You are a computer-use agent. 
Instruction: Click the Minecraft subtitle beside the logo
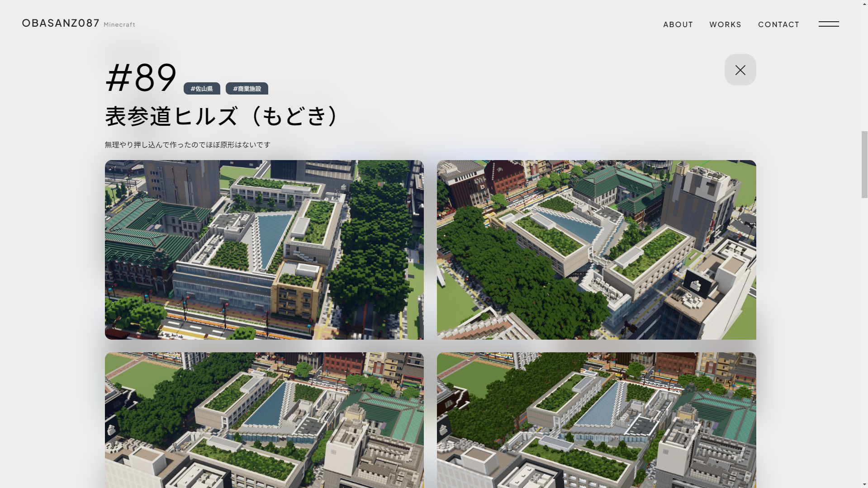pos(119,25)
